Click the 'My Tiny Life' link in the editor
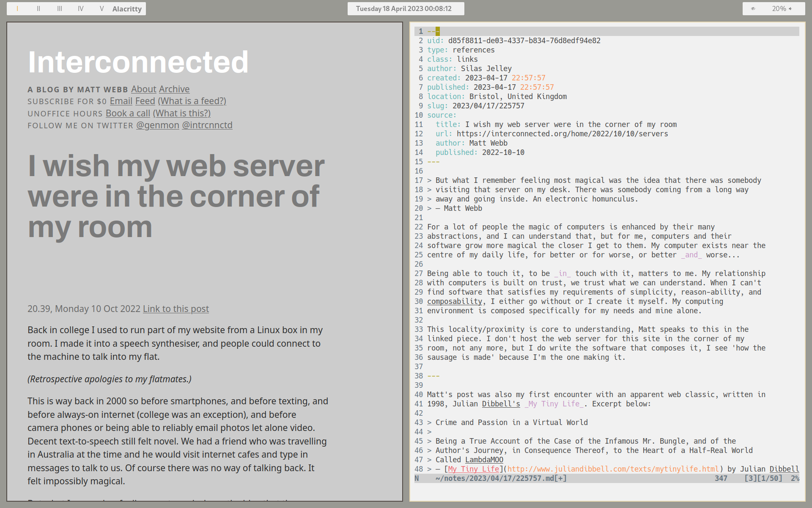 473,469
